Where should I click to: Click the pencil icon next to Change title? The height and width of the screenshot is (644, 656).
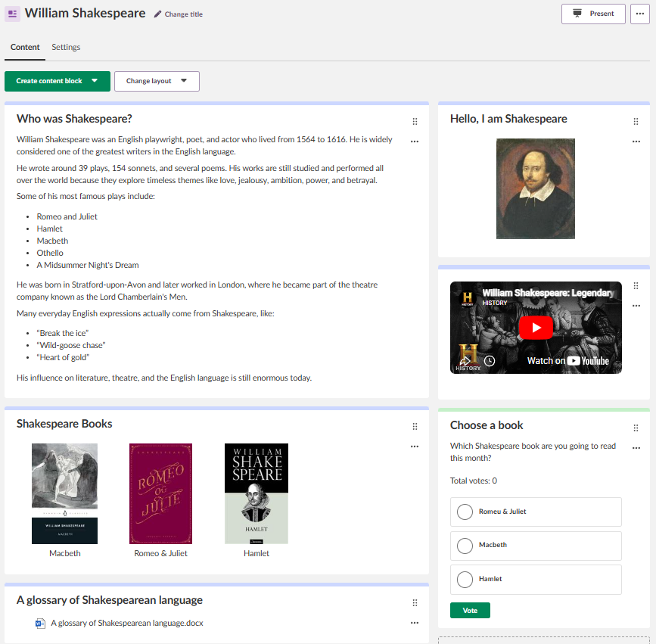pos(157,14)
